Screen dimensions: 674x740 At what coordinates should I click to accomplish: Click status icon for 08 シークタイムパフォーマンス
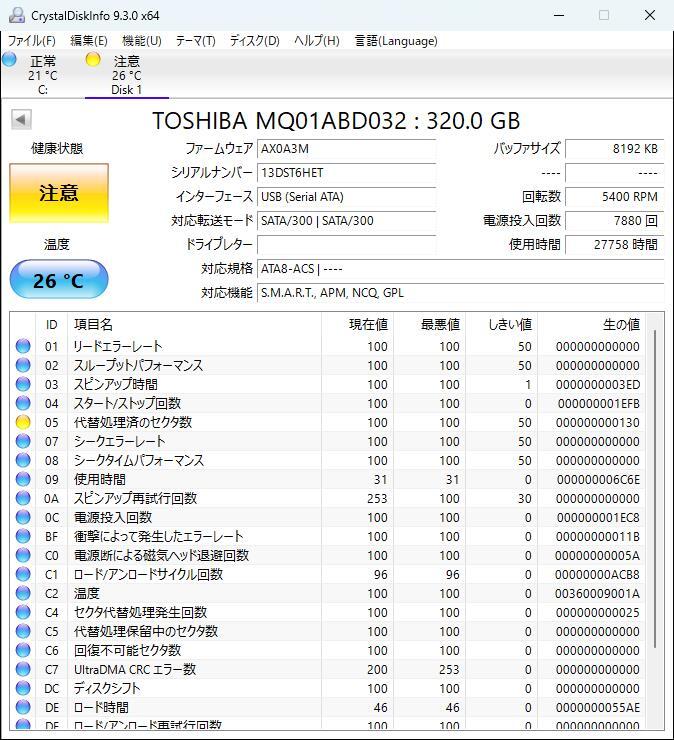coord(23,460)
